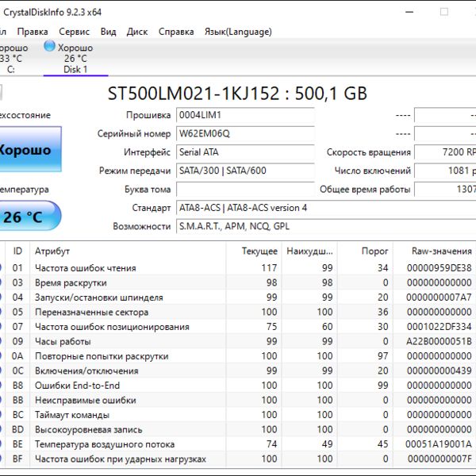Image resolution: width=476 pixels, height=476 pixels.
Task: Click the empty Буква тома field
Action: point(245,189)
